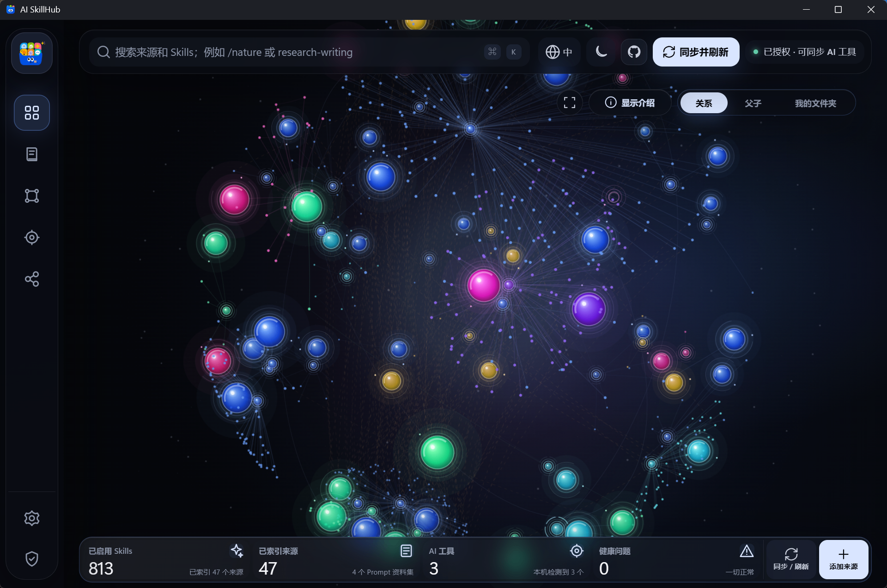Viewport: 887px width, 588px height.
Task: Click 一切正常 status text
Action: tap(740, 572)
